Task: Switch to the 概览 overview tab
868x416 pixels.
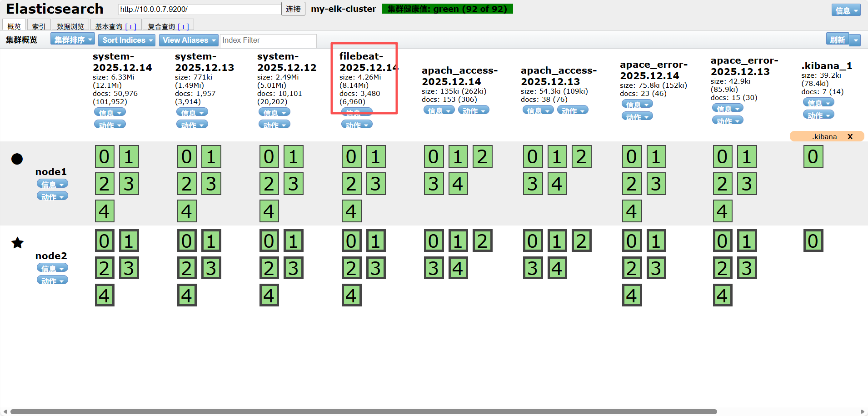Action: point(14,26)
